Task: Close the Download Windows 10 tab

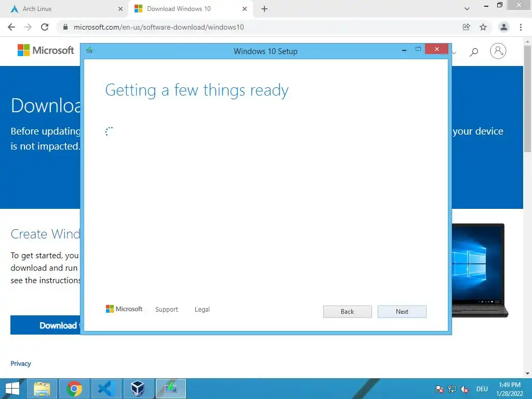Action: (x=245, y=9)
